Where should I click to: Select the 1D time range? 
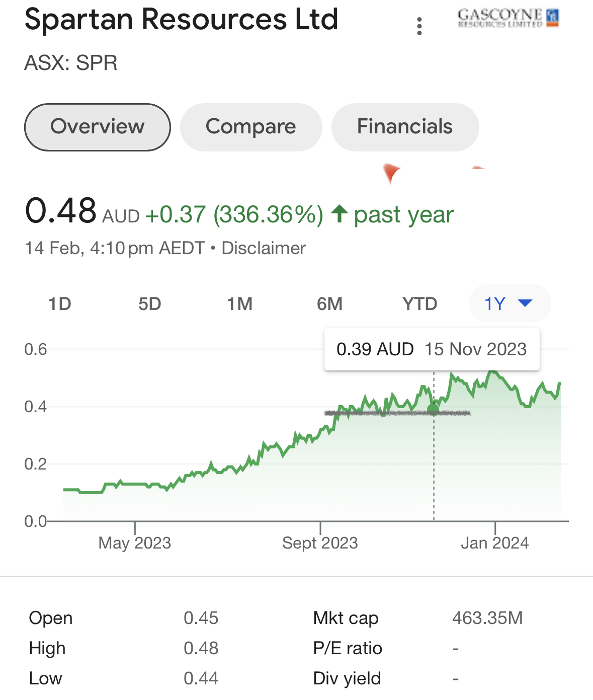(x=60, y=304)
